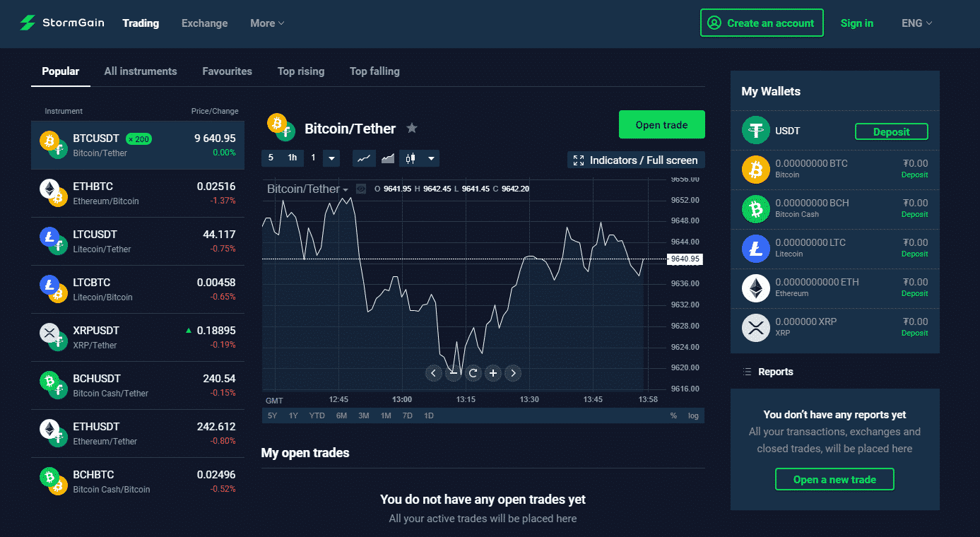This screenshot has height=537, width=980.
Task: Open the Trading menu item
Action: point(141,23)
